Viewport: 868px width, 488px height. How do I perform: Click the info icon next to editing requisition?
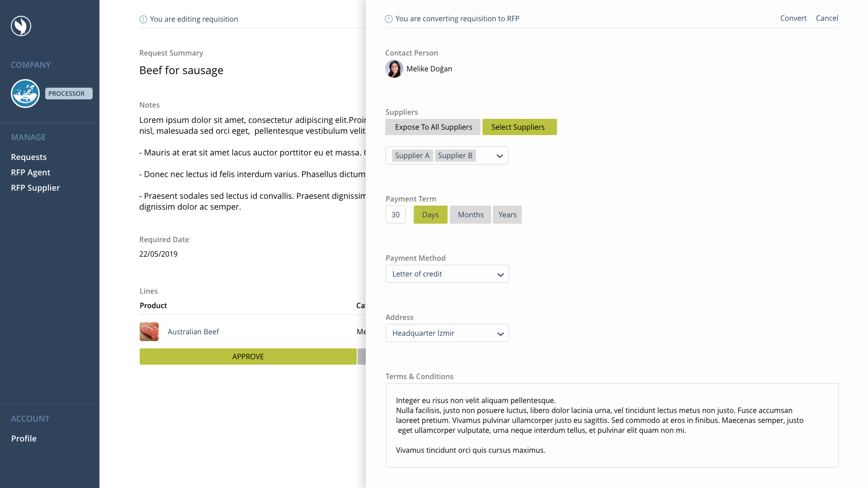point(143,19)
